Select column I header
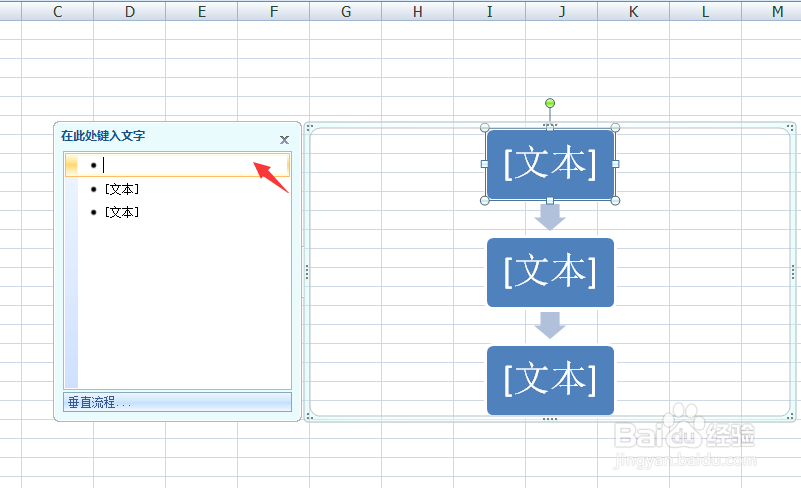 pyautogui.click(x=489, y=11)
